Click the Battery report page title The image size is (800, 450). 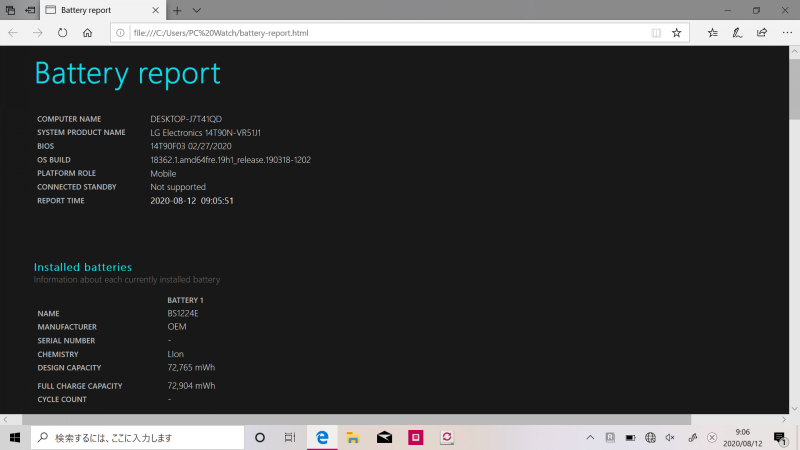(x=128, y=74)
